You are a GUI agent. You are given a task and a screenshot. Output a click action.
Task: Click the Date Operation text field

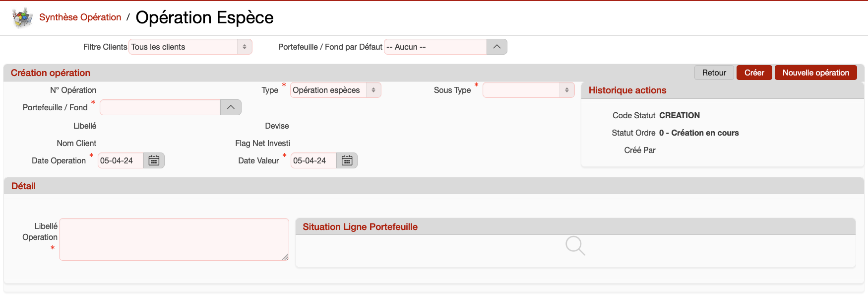[x=121, y=160]
